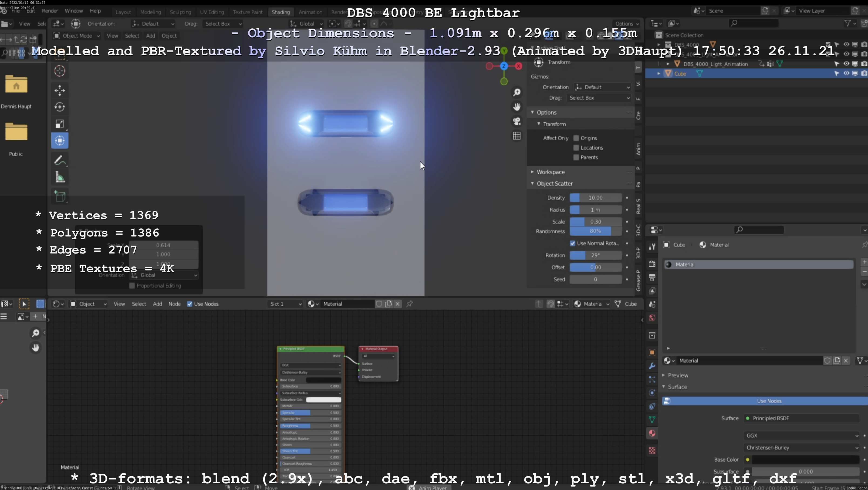868x490 pixels.
Task: Switch orthographic view with grid gizmo
Action: click(x=516, y=136)
